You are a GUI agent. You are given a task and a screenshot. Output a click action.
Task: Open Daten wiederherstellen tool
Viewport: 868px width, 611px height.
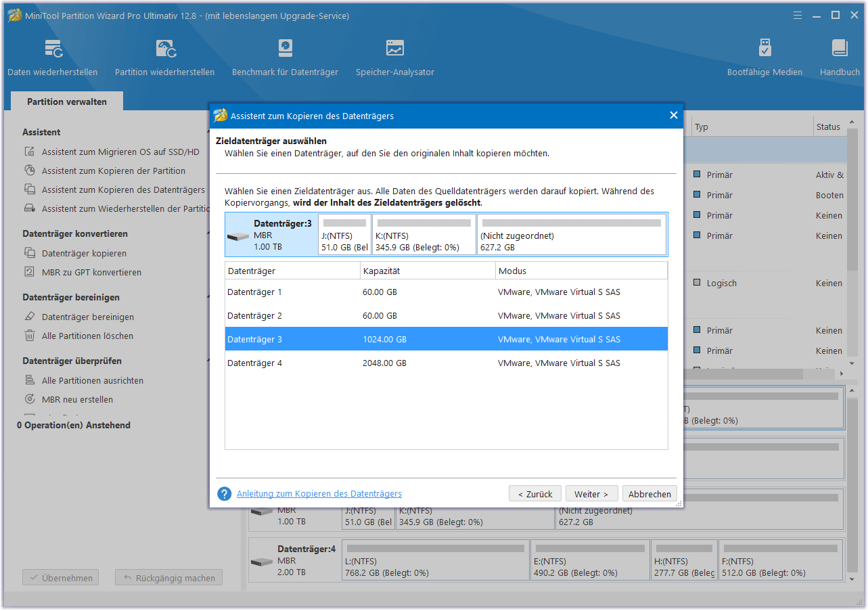click(53, 58)
